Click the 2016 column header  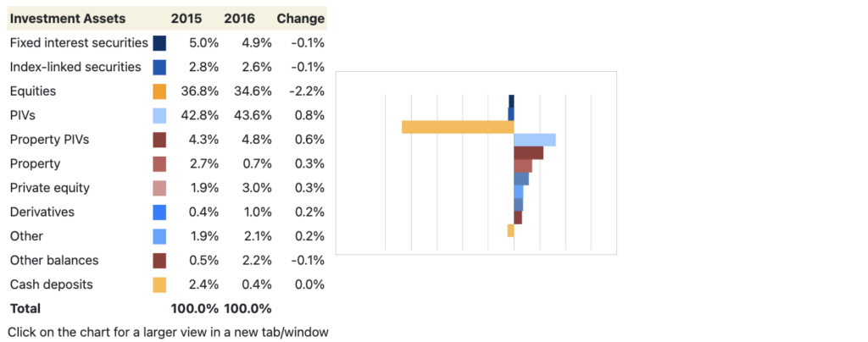coord(240,19)
